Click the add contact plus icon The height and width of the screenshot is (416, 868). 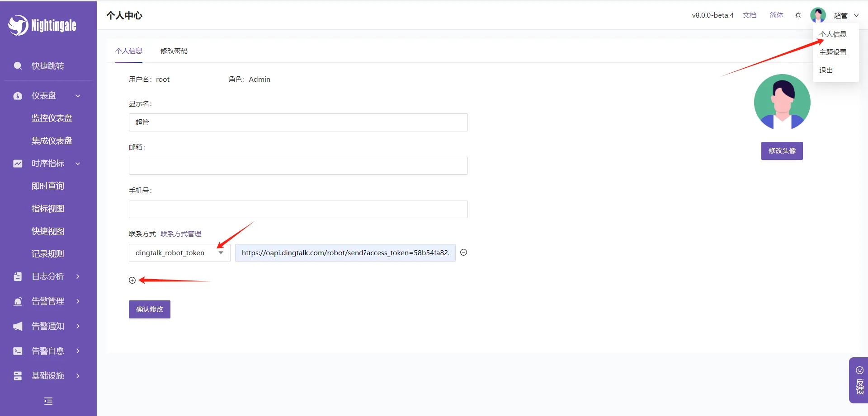[x=132, y=280]
